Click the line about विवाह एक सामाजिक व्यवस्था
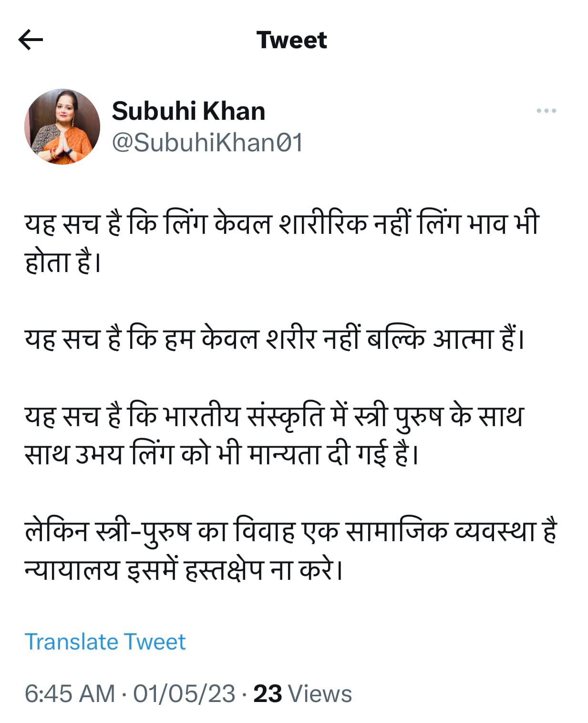The height and width of the screenshot is (723, 588). 291,531
